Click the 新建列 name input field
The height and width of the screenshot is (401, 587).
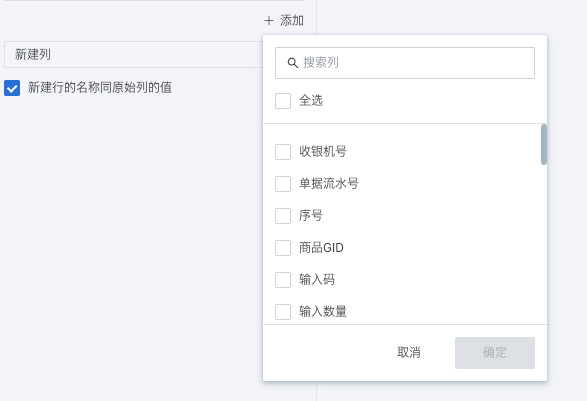134,55
